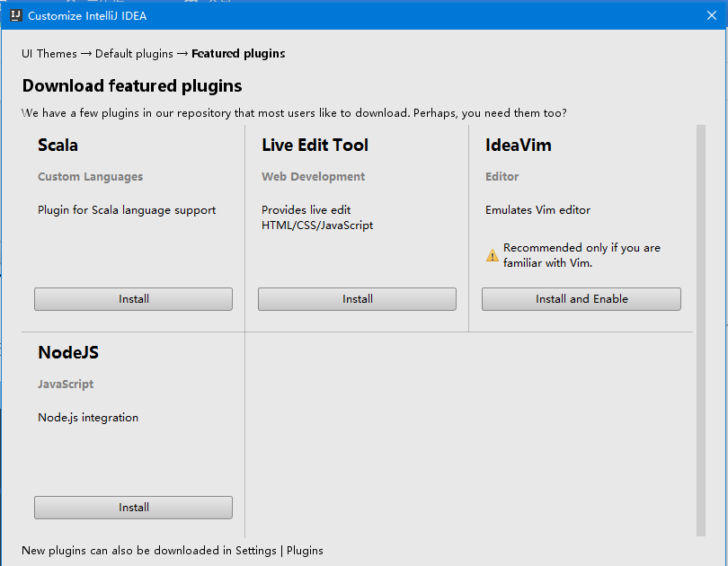Click the Web Development category label
This screenshot has height=566, width=728.
(313, 177)
